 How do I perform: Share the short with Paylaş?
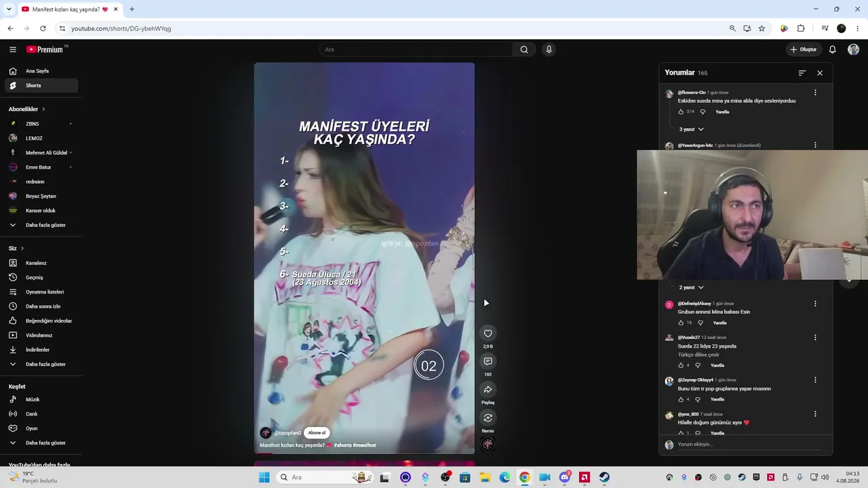(x=488, y=390)
